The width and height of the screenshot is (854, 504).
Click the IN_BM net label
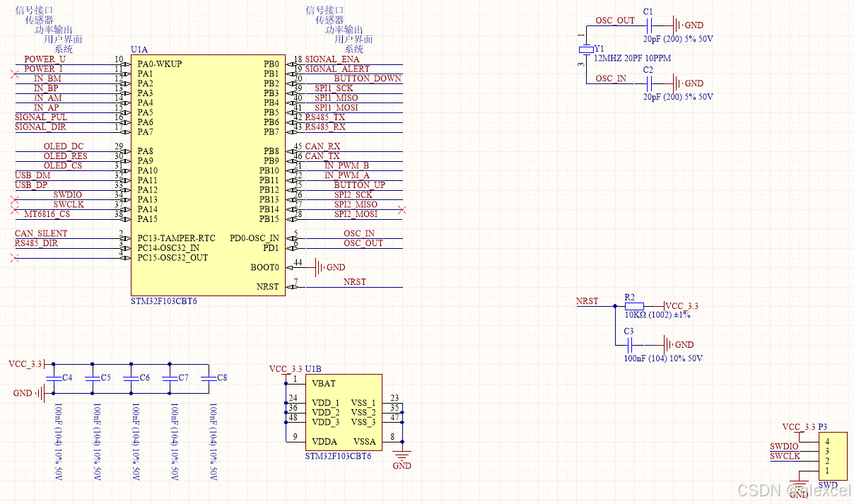point(47,78)
